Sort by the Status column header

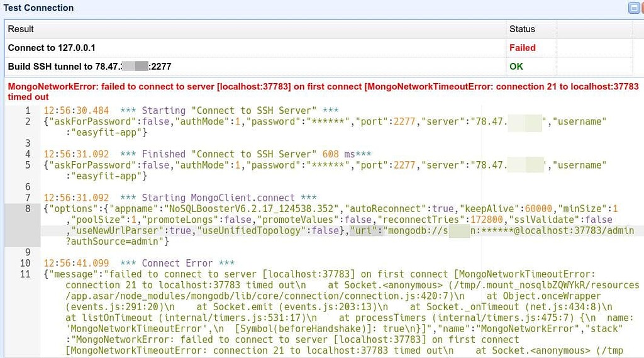pyautogui.click(x=522, y=29)
